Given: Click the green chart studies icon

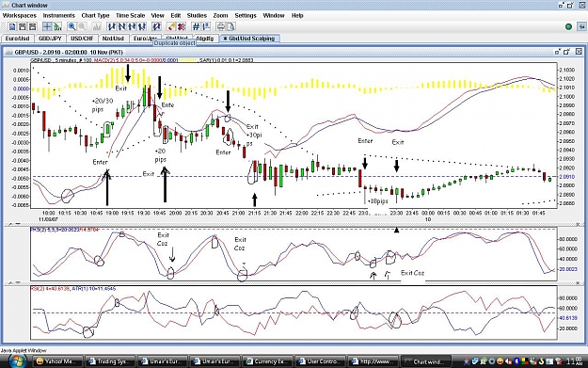Looking at the screenshot, I should [x=57, y=26].
